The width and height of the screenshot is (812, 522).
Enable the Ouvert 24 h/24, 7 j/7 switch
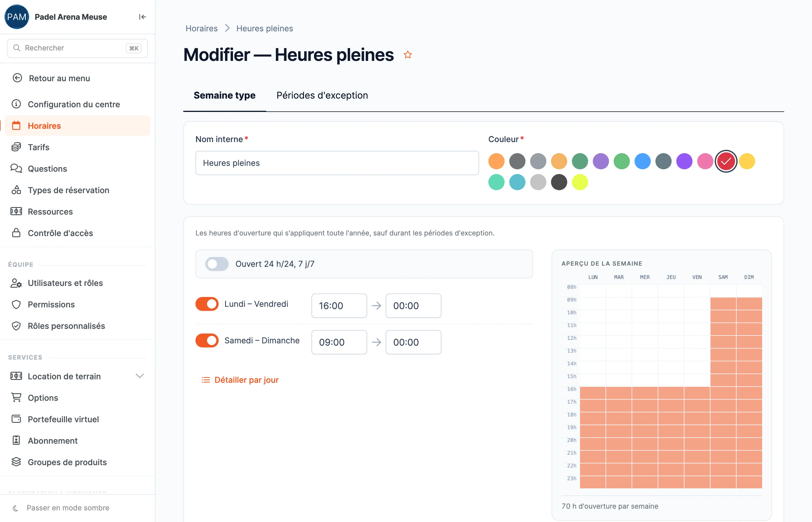(217, 264)
